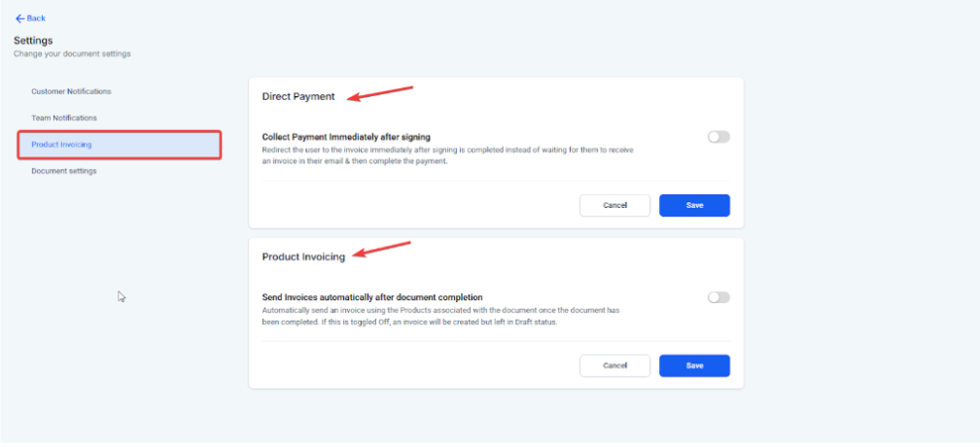Click the Back link text
The width and height of the screenshot is (980, 447).
coord(37,18)
